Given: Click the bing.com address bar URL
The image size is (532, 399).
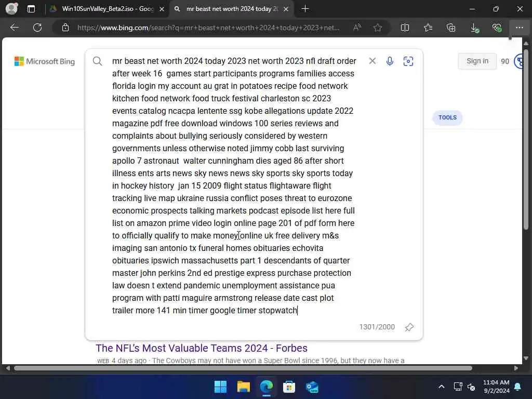Looking at the screenshot, I should coord(208,28).
